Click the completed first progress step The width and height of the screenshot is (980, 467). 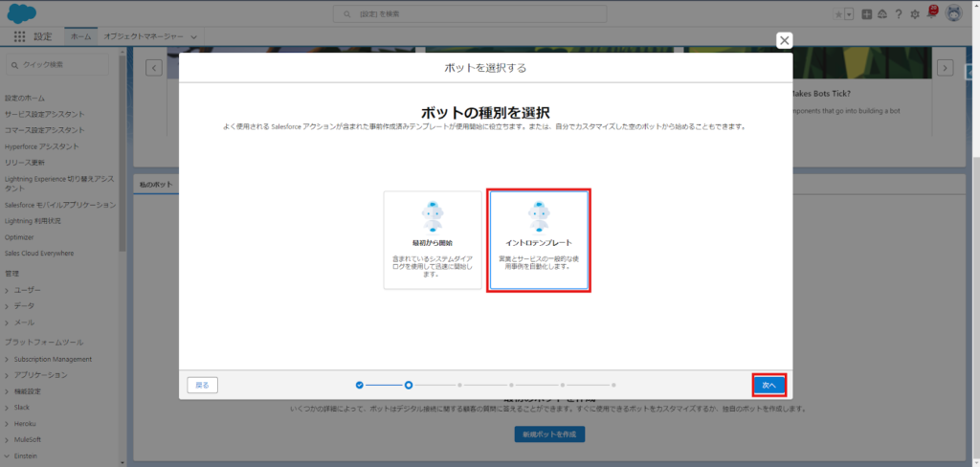click(360, 385)
